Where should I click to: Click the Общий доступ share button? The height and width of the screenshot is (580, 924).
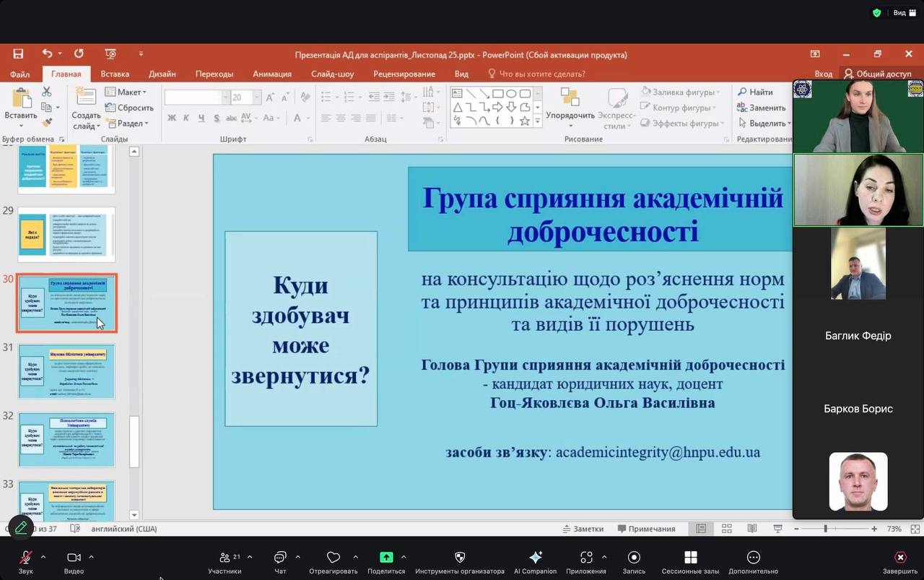pyautogui.click(x=878, y=74)
